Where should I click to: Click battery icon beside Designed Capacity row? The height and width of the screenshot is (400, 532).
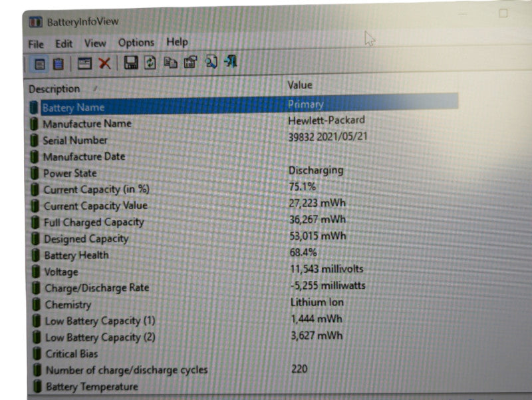[x=35, y=239]
